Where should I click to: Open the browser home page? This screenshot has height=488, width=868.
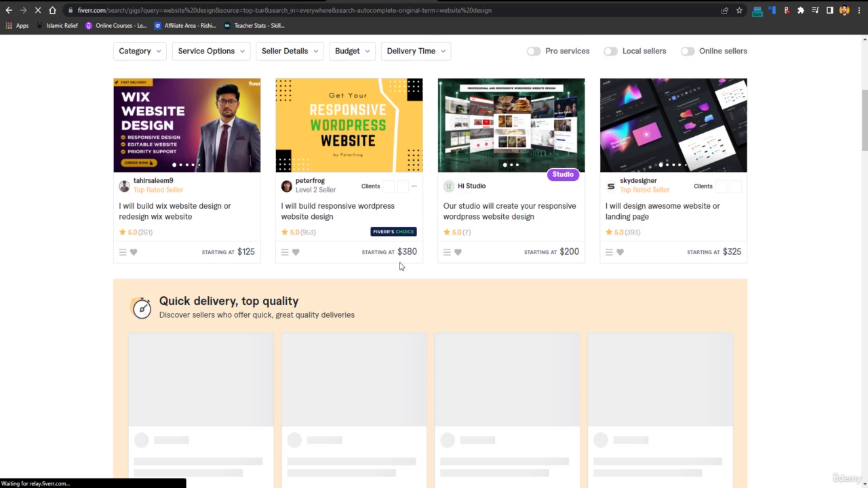(52, 10)
